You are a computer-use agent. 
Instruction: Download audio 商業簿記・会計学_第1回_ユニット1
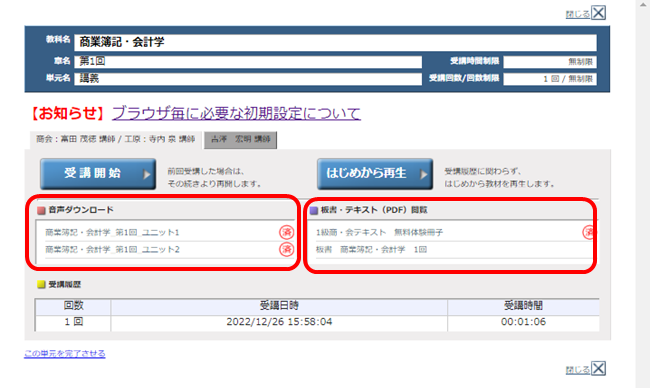(x=112, y=233)
